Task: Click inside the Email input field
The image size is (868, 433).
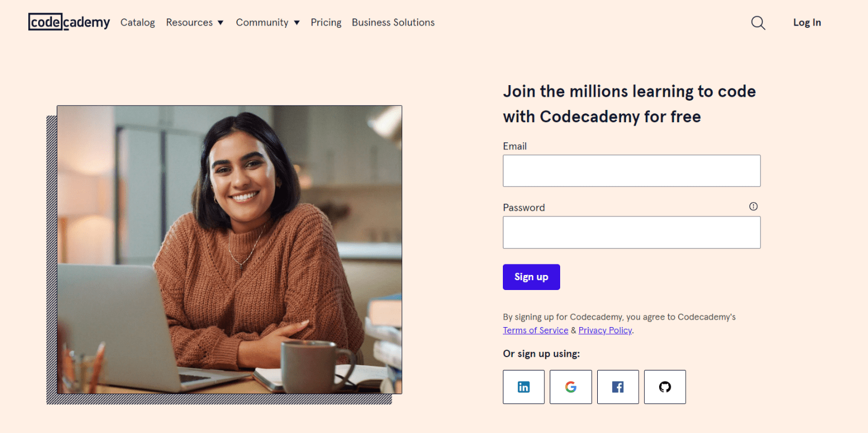Action: tap(631, 171)
